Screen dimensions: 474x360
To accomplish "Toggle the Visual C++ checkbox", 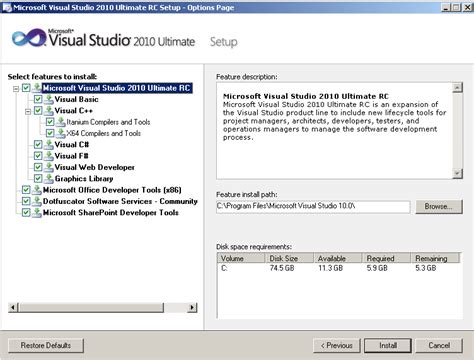I will pyautogui.click(x=38, y=111).
